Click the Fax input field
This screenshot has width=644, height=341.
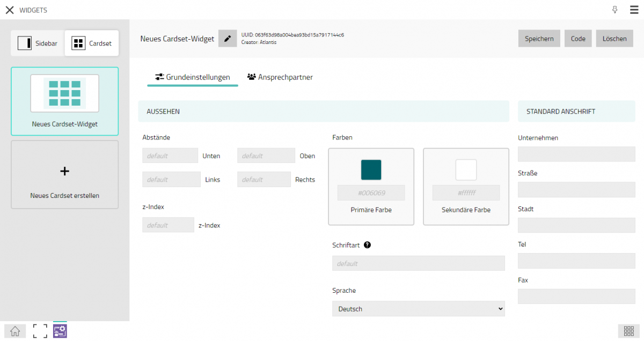click(576, 296)
